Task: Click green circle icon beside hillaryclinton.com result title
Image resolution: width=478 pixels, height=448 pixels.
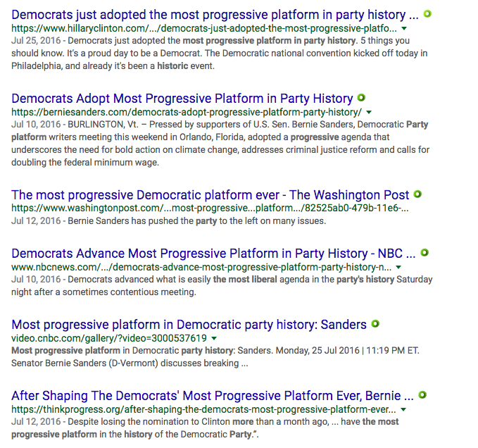Action: point(427,13)
